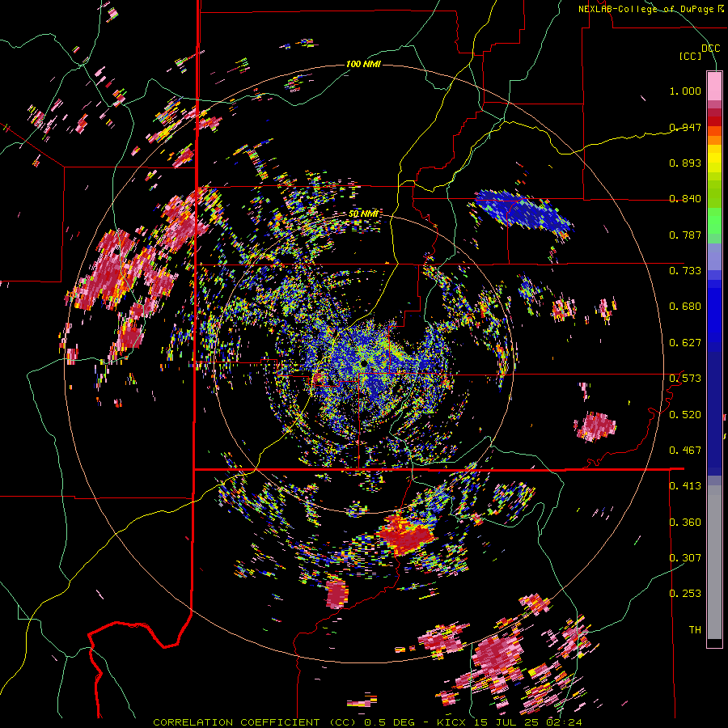Select the 0.360 scale value
This screenshot has height=728, width=728.
click(x=685, y=523)
